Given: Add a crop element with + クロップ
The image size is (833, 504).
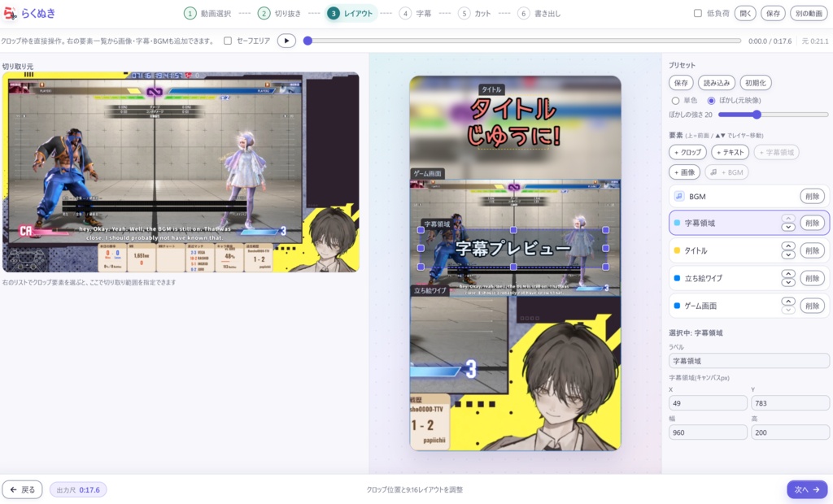Looking at the screenshot, I should pos(687,153).
